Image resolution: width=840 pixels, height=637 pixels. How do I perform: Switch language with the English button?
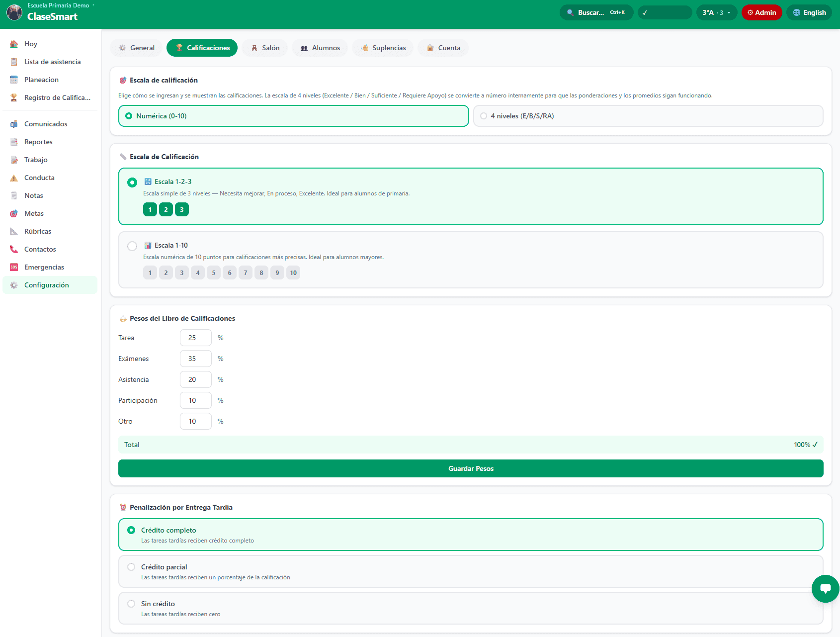[809, 12]
